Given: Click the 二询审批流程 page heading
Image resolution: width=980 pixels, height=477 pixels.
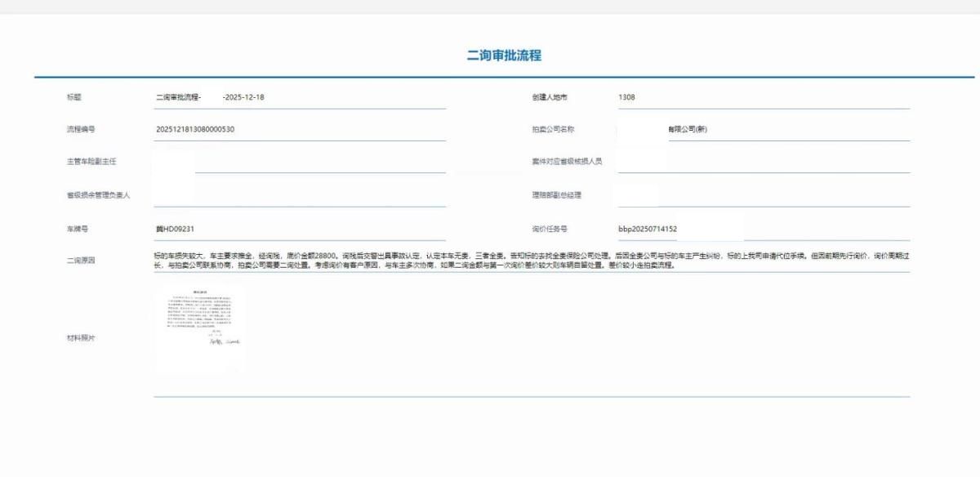Looking at the screenshot, I should [x=504, y=56].
